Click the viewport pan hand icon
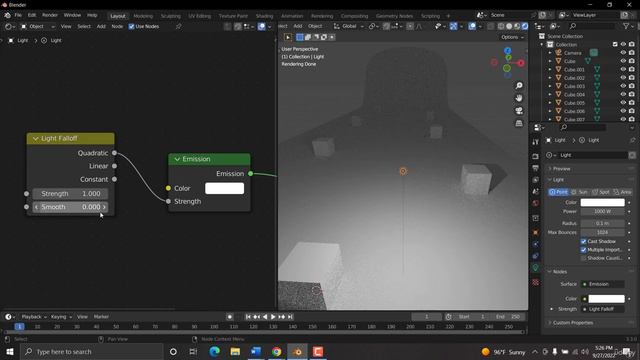The height and width of the screenshot is (360, 640). click(x=519, y=98)
